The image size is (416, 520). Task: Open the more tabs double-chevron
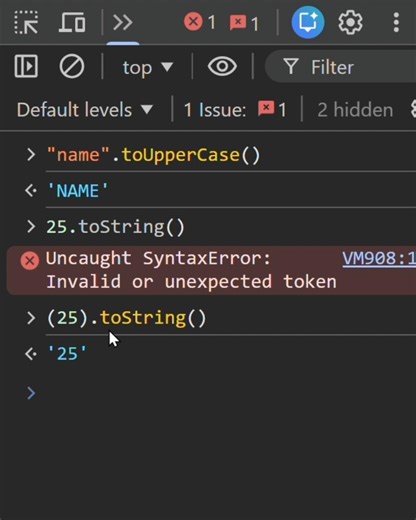pos(122,22)
